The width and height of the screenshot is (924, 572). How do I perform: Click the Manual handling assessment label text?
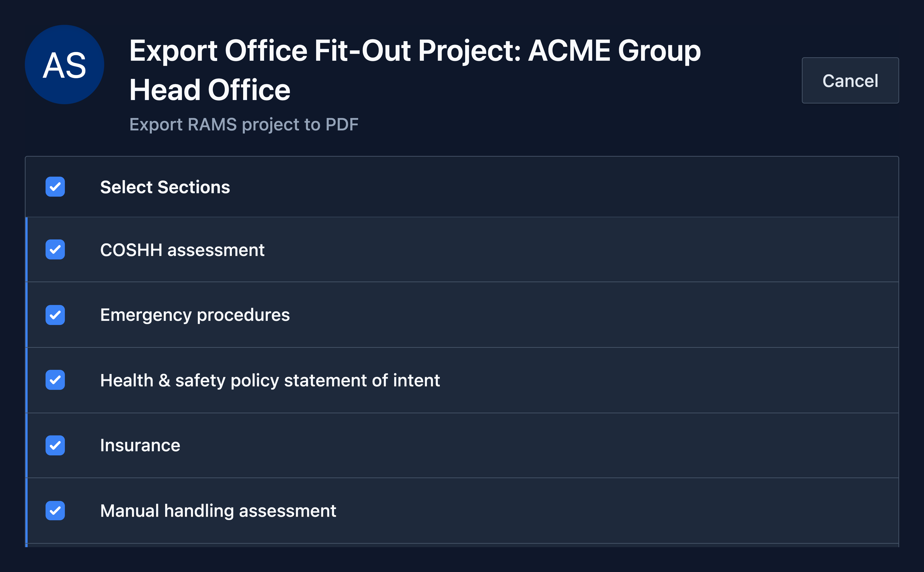click(x=218, y=511)
